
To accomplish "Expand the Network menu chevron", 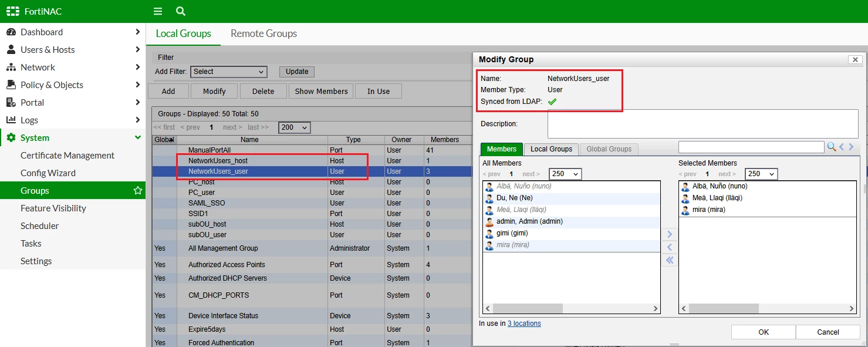I will point(137,68).
